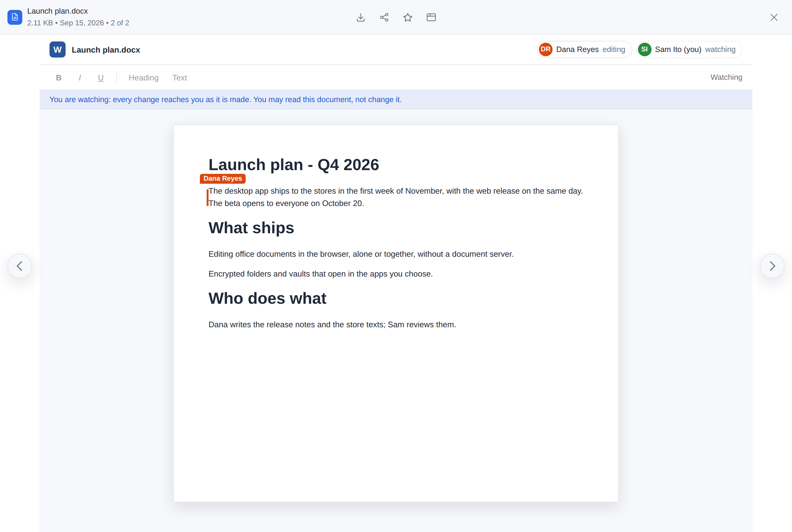Screen dimensions: 792x532
Task: Toggle Bold formatting
Action: 59,78
